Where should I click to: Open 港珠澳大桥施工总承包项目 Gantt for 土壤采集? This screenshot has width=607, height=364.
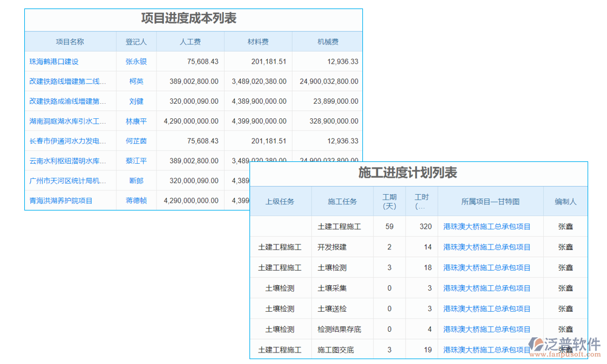coord(490,288)
